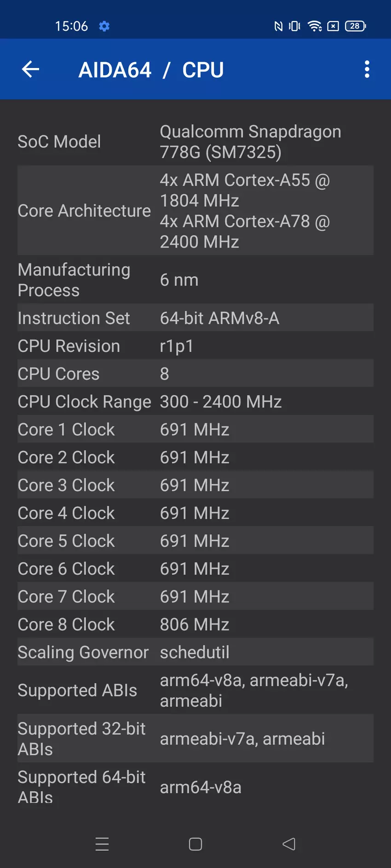Tap the Core Architecture row
This screenshot has height=868, width=391.
click(x=195, y=210)
